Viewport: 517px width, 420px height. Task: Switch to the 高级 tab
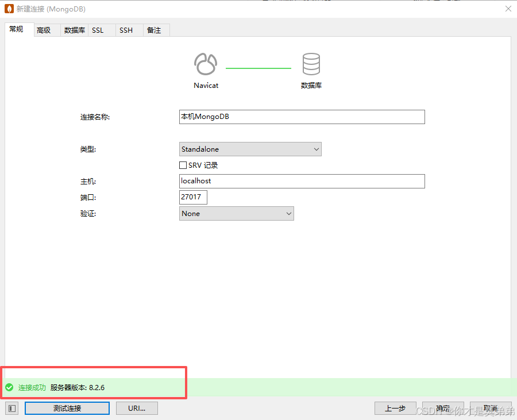click(47, 30)
